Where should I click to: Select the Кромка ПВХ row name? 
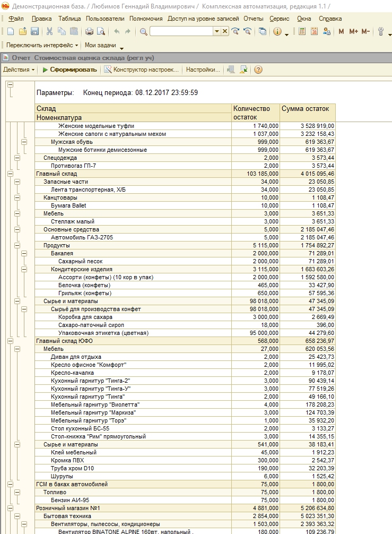[x=67, y=460]
